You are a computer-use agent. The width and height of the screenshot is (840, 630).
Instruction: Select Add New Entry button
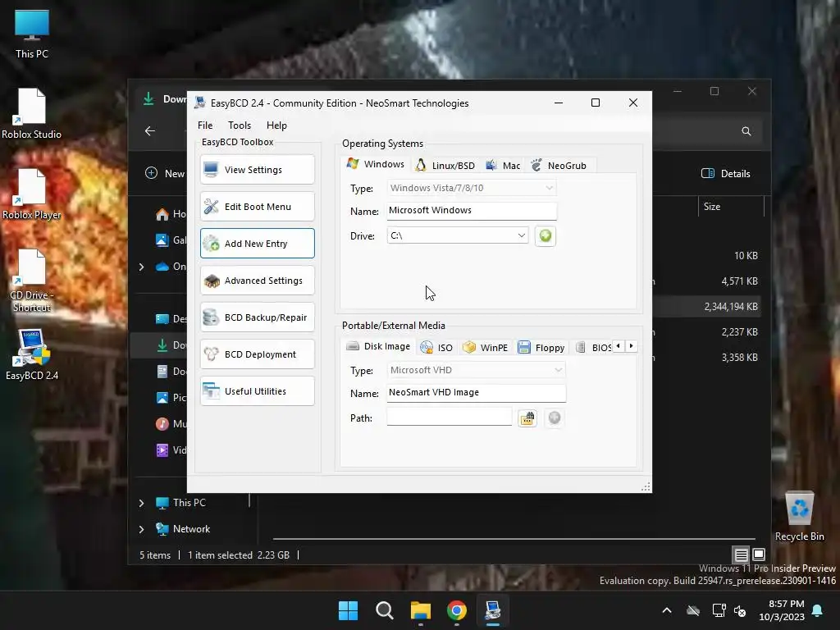(257, 244)
